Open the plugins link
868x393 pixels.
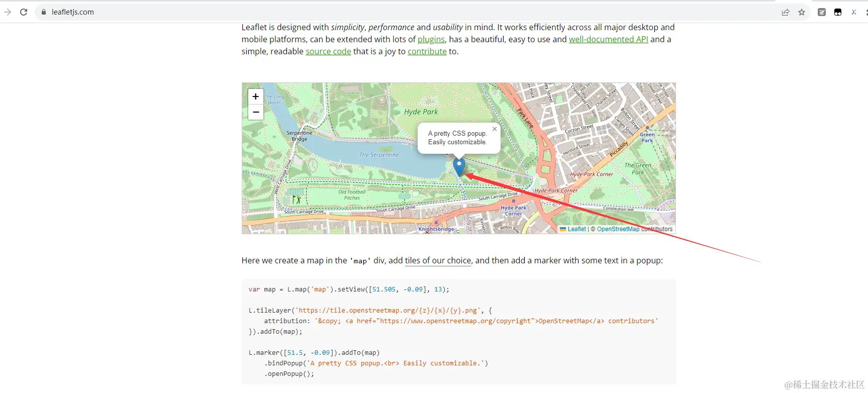pos(431,39)
